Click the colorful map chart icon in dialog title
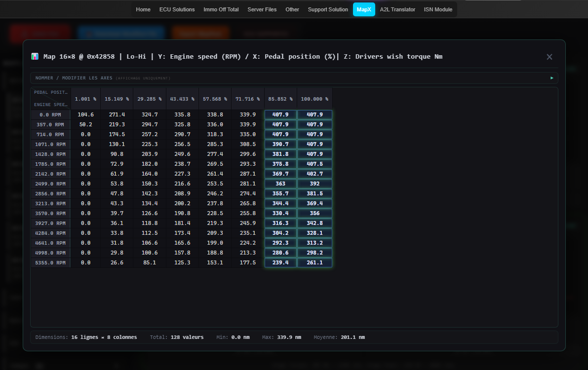 35,57
